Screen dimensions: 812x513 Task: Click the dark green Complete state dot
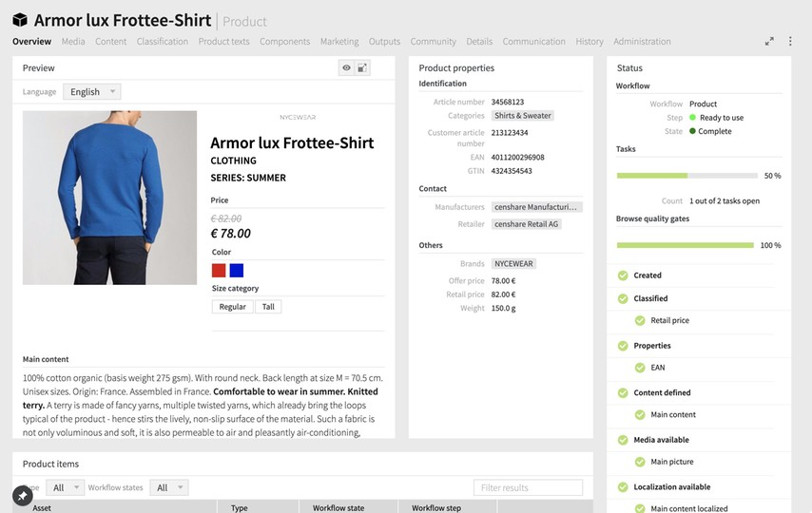click(692, 131)
